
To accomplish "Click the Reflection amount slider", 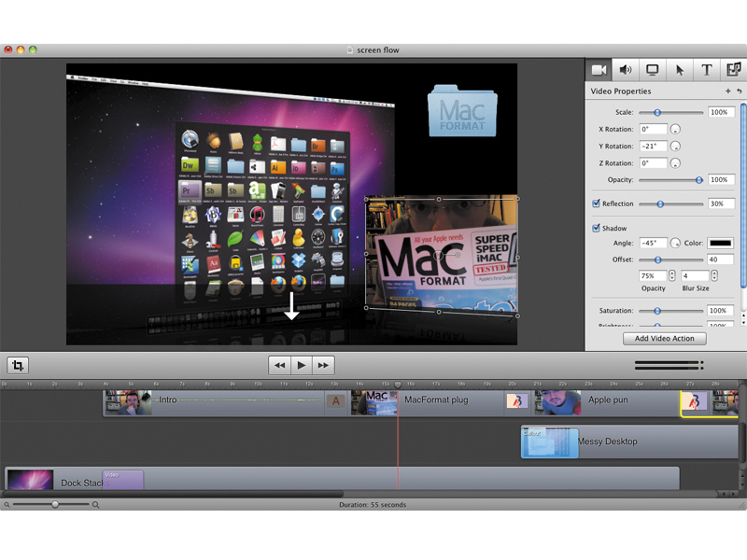I will 670,203.
